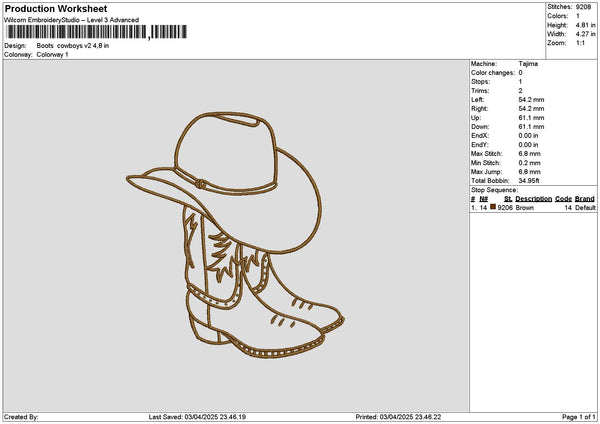Select the Machine value Tajima
Image resolution: width=600 pixels, height=424 pixels.
tap(528, 64)
